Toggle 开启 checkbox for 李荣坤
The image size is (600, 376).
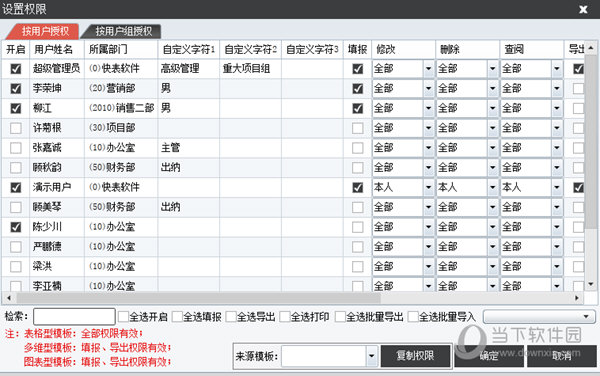pos(16,89)
